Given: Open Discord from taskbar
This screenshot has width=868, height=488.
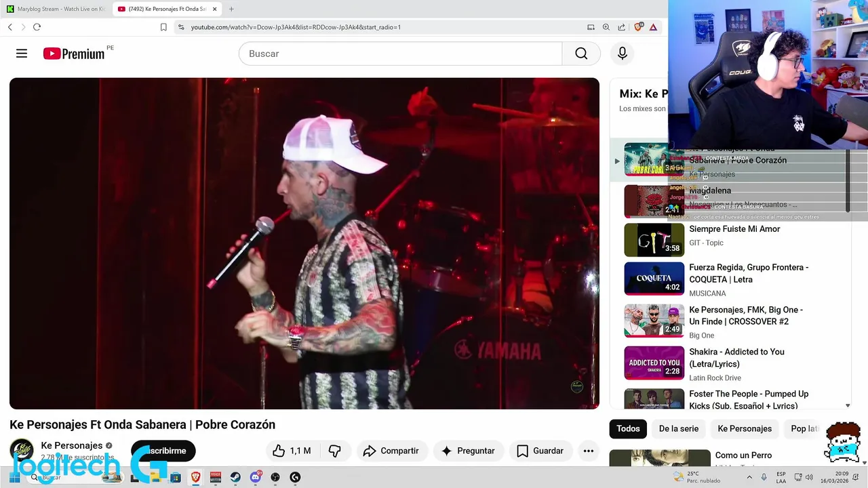Looking at the screenshot, I should pos(256,477).
